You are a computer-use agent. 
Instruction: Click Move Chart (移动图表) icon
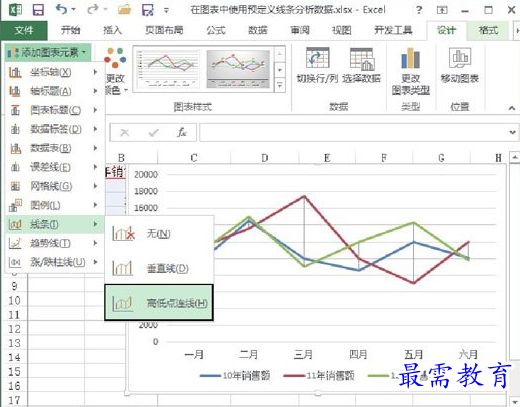tap(460, 58)
